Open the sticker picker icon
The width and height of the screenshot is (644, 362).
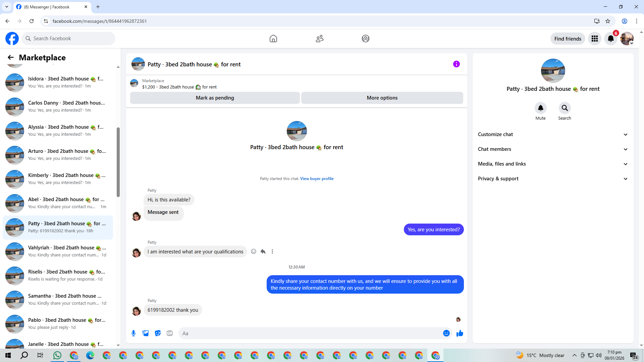pyautogui.click(x=158, y=333)
